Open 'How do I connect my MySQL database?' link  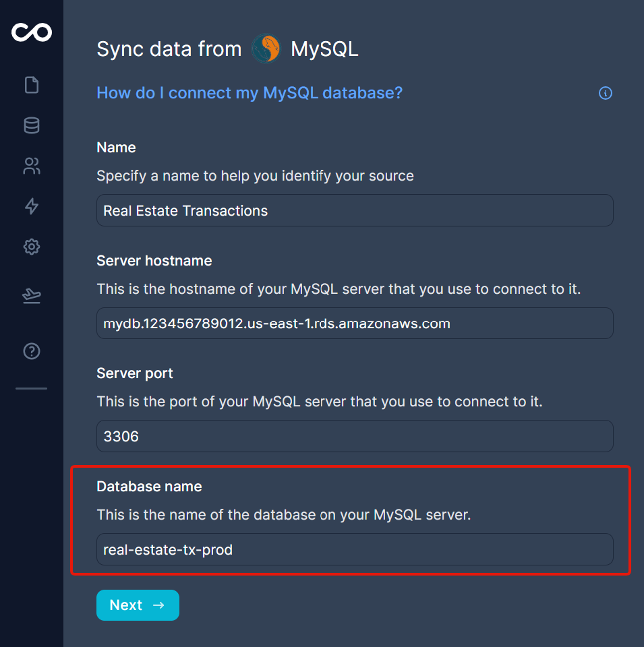click(x=250, y=93)
